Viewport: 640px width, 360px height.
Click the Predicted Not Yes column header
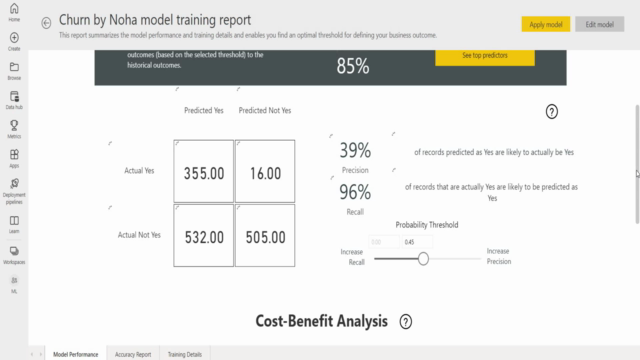click(x=265, y=110)
